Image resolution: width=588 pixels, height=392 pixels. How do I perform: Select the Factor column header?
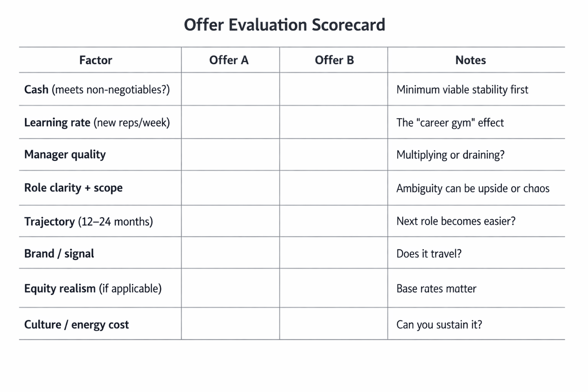tap(96, 60)
